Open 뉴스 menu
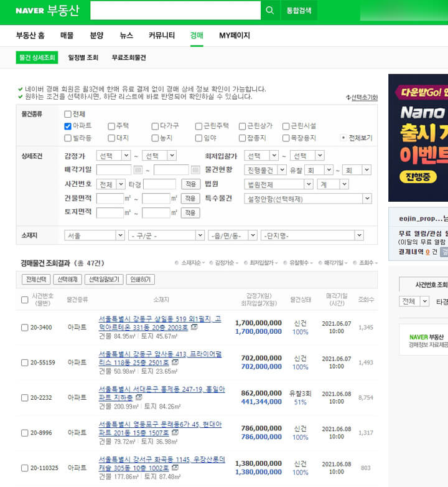Screen dimensions: 448x487 pos(126,35)
